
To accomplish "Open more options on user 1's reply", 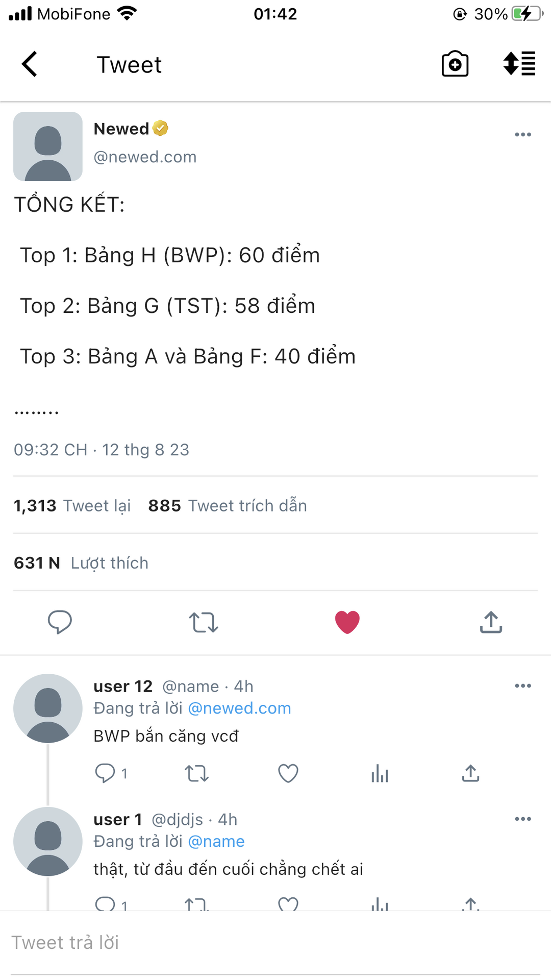I will (523, 819).
